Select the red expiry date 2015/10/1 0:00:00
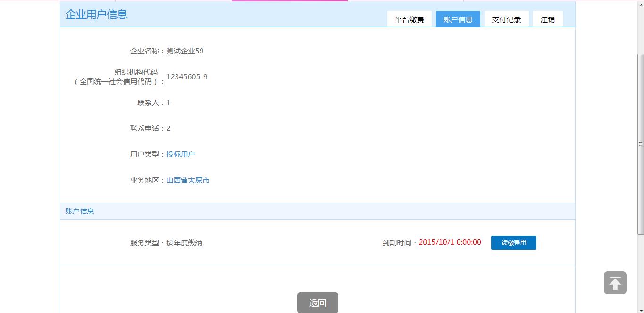 (450, 242)
